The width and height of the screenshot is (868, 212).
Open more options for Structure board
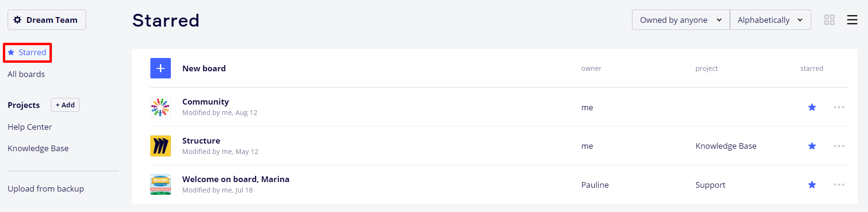(839, 146)
